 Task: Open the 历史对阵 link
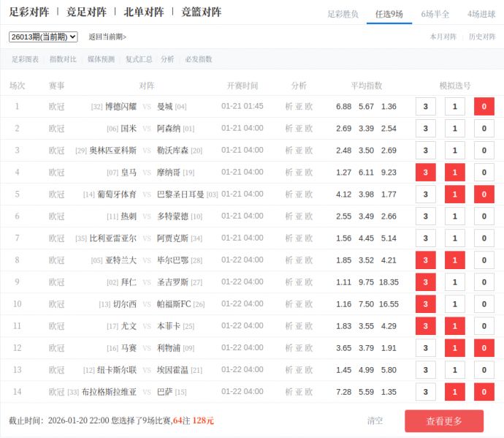click(481, 37)
